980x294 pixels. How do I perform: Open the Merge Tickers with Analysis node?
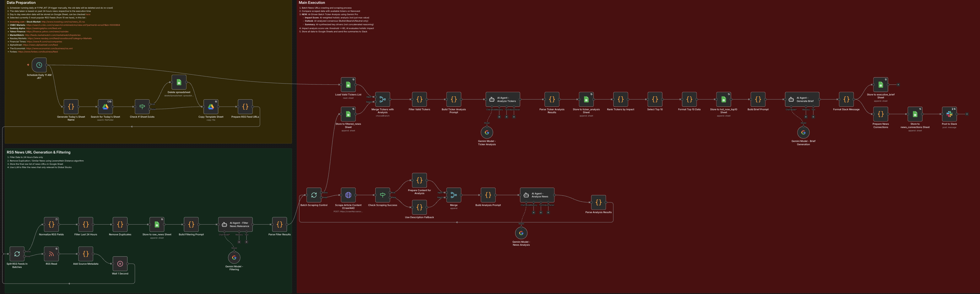pos(382,99)
